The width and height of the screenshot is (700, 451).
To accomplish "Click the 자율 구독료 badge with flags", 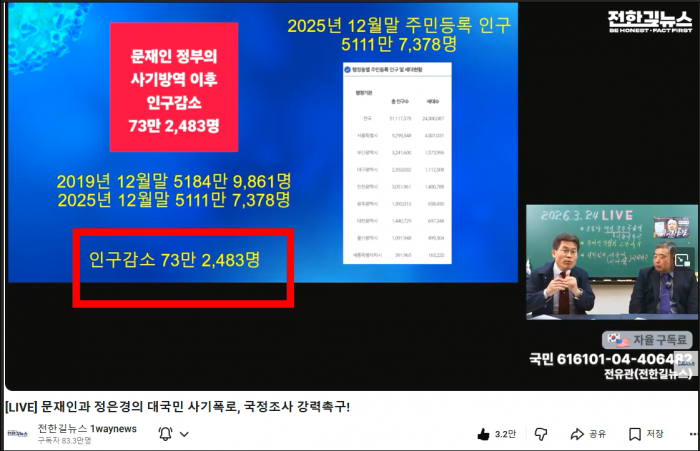I will click(x=647, y=340).
